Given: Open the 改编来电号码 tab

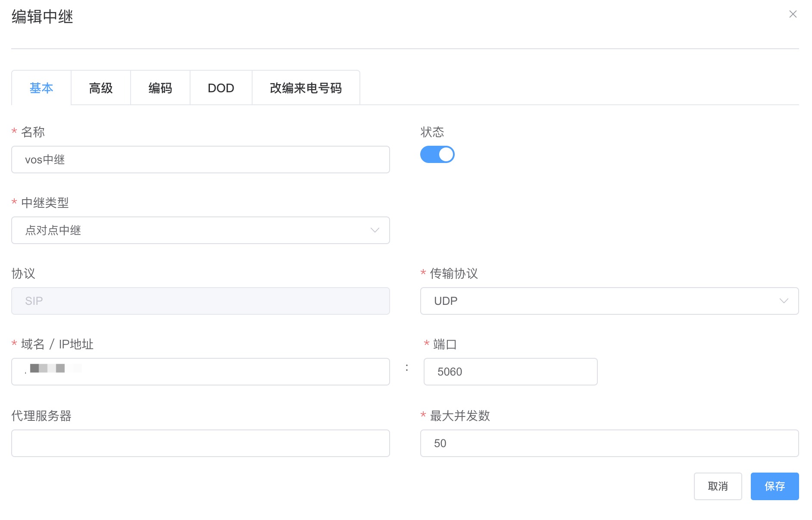Looking at the screenshot, I should (x=305, y=88).
